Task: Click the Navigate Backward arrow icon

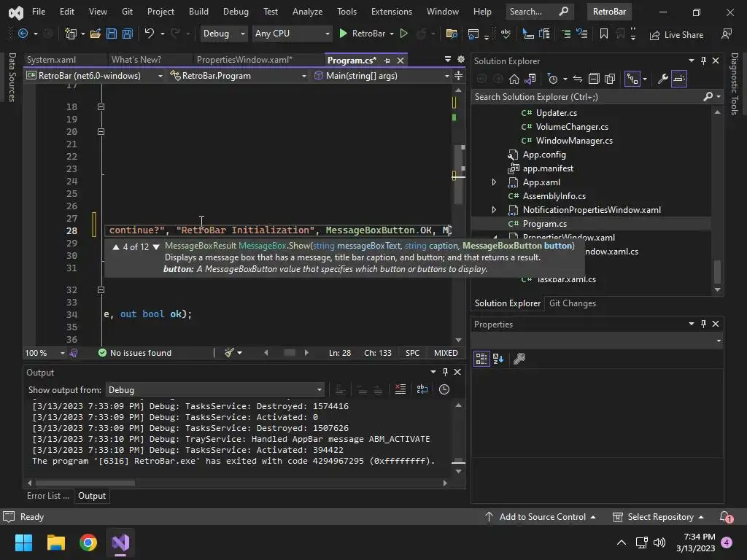Action: (x=23, y=33)
